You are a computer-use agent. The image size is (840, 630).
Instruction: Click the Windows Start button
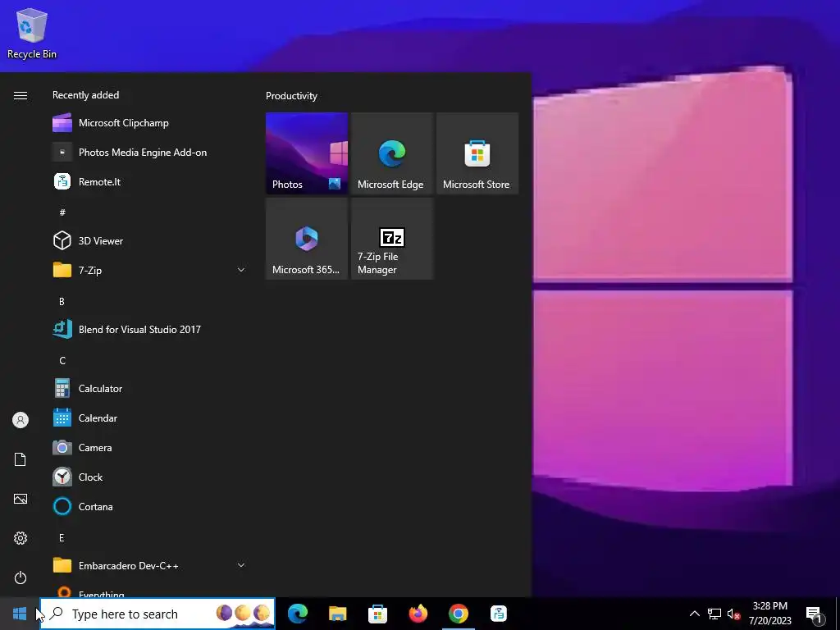pyautogui.click(x=20, y=614)
